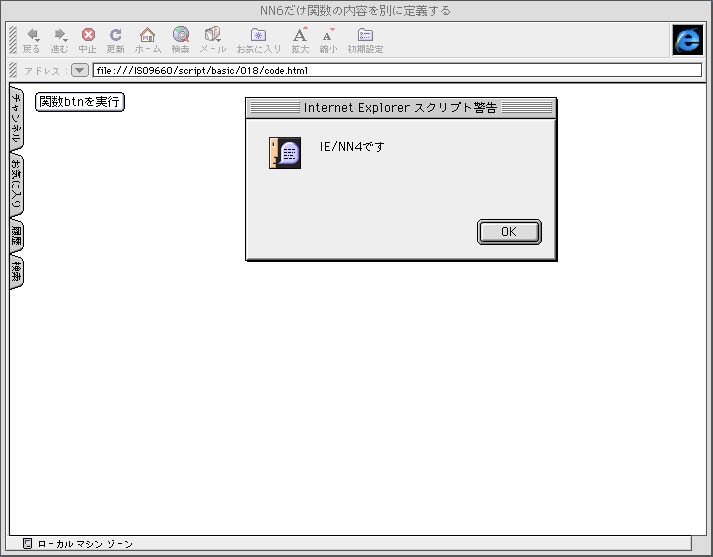Click the IE/NN4です alert message

352,146
